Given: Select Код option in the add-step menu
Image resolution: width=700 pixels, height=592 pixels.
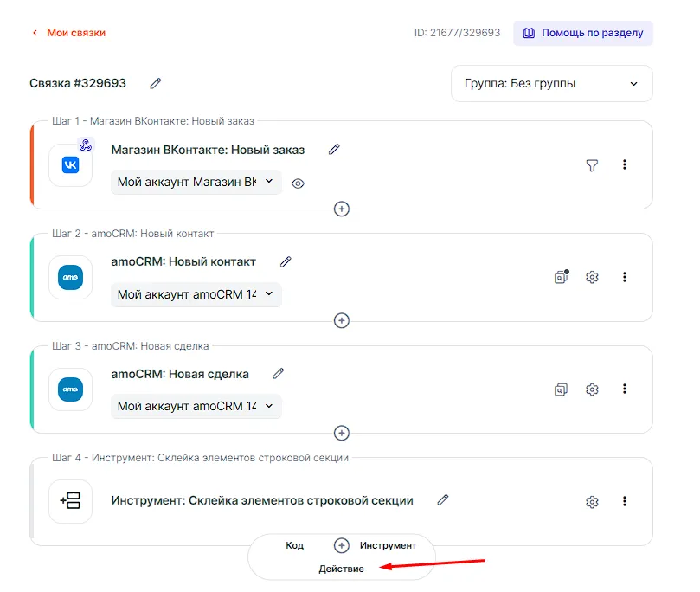Looking at the screenshot, I should 294,546.
